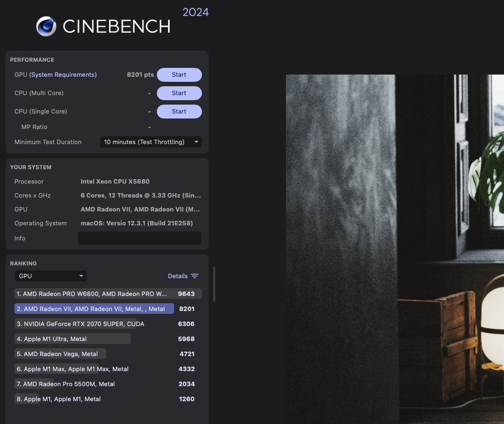504x424 pixels.
Task: Click the Details filter lines icon
Action: (x=195, y=276)
